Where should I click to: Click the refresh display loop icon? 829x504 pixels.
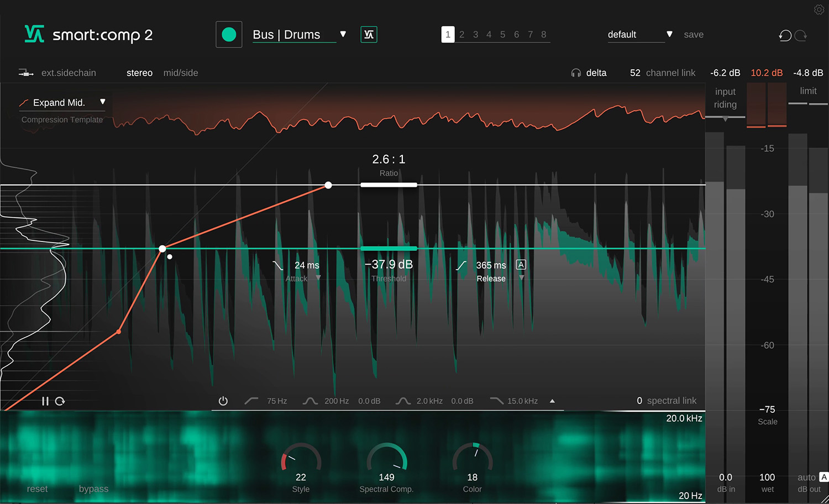click(60, 401)
